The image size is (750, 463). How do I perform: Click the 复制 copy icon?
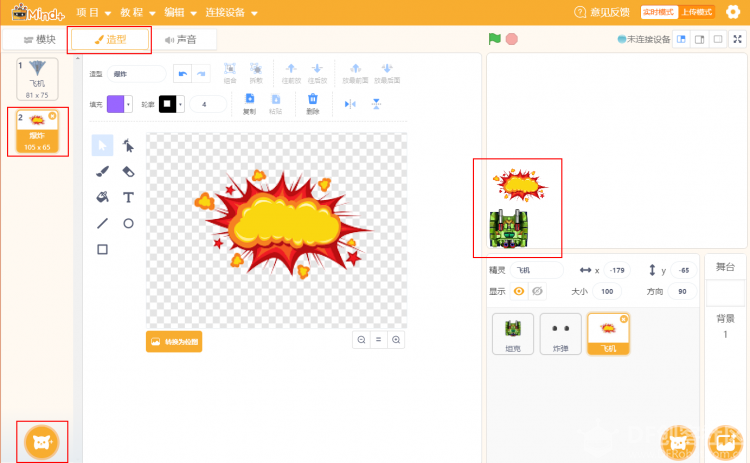point(250,99)
